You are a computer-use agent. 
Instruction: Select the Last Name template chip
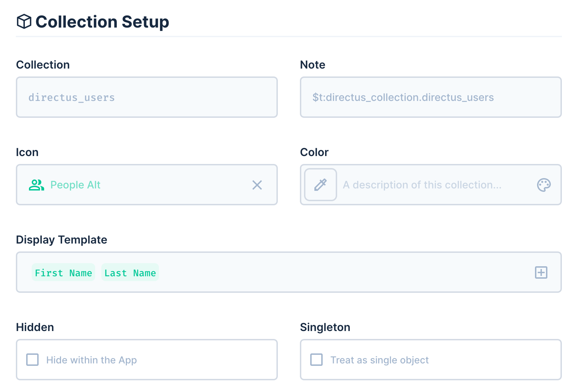[x=130, y=272]
